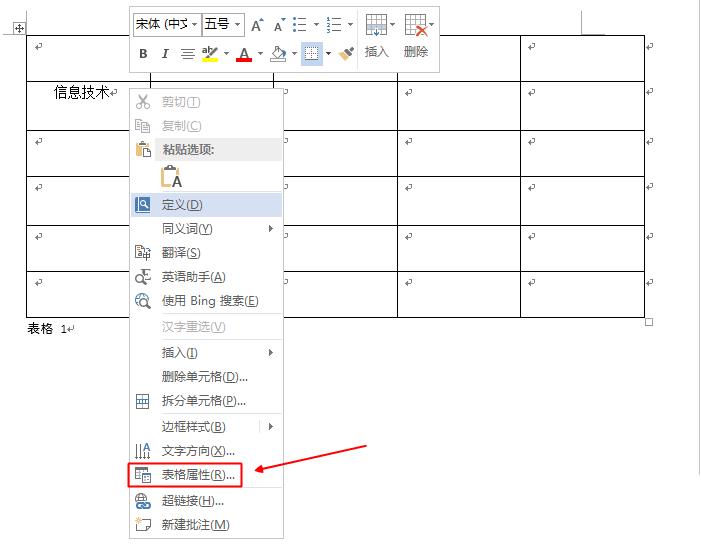This screenshot has width=701, height=556.
Task: Click the 定义 define book icon
Action: pos(143,205)
